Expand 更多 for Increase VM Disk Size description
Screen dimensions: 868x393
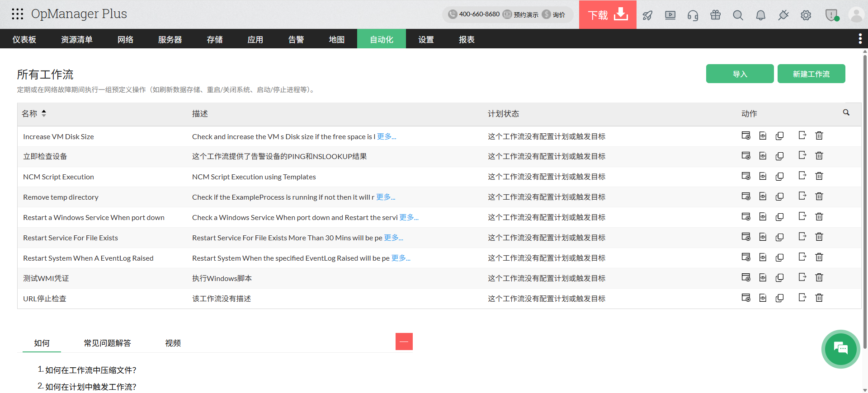click(387, 136)
